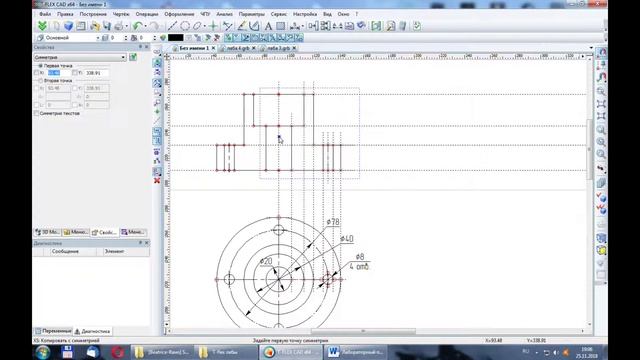
Task: Select the Hatch fill tool
Action: coord(281,26)
